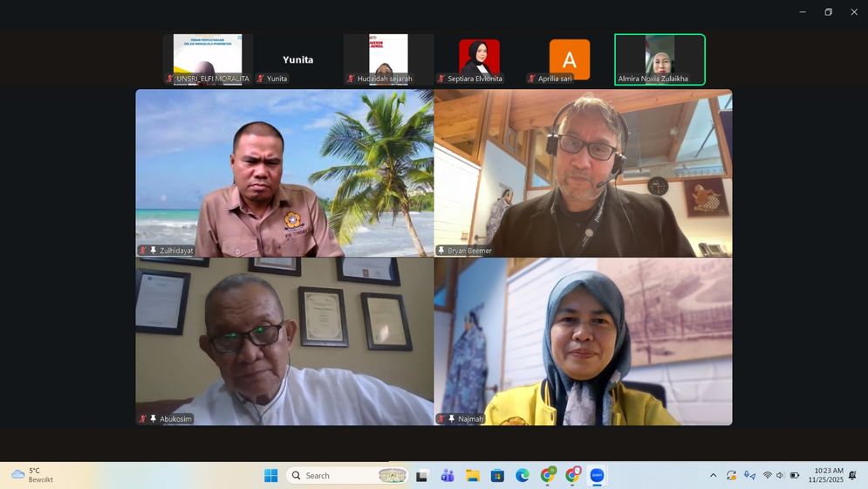Open the volume speaker tray icon
868x489 pixels.
pos(780,475)
